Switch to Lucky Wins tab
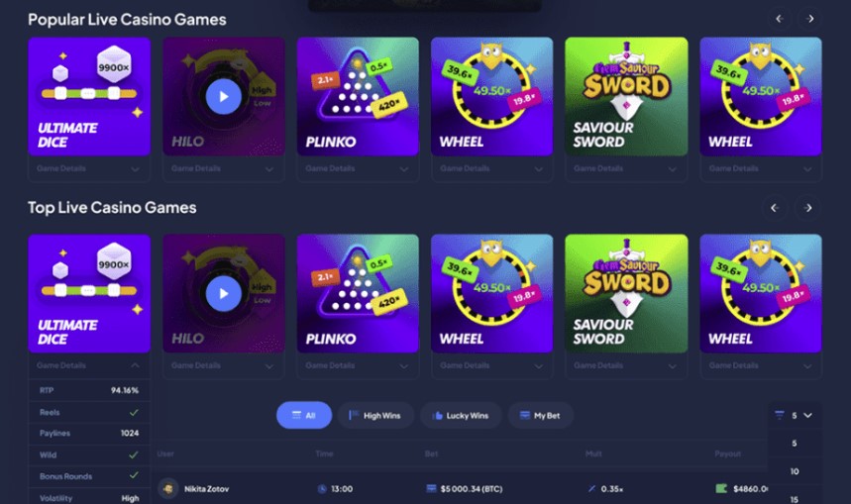 click(461, 416)
